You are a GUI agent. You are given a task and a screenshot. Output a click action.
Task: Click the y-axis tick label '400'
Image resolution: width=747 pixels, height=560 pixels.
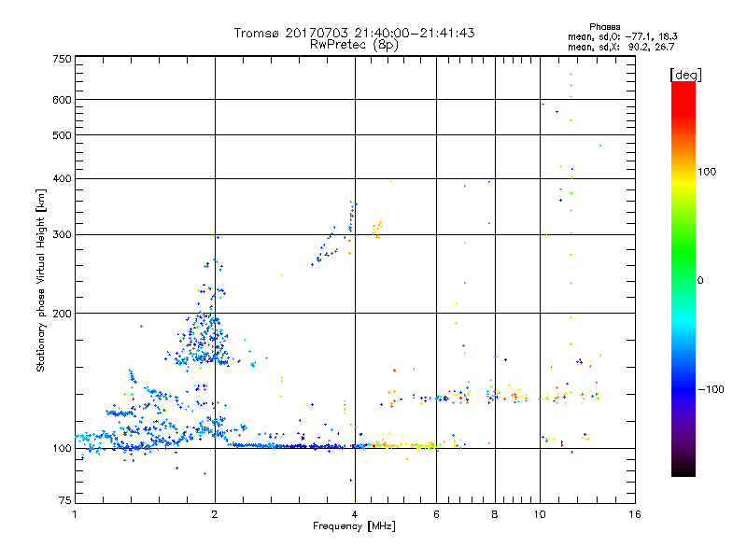(x=62, y=178)
